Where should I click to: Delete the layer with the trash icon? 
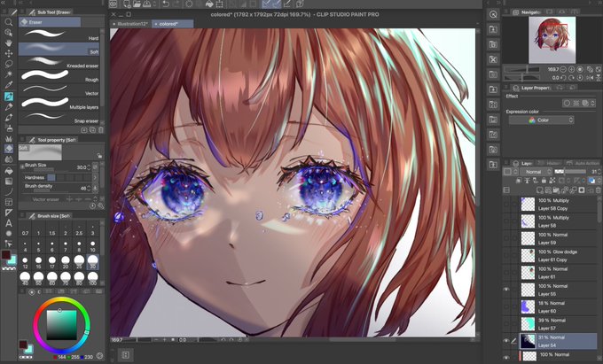(x=599, y=190)
